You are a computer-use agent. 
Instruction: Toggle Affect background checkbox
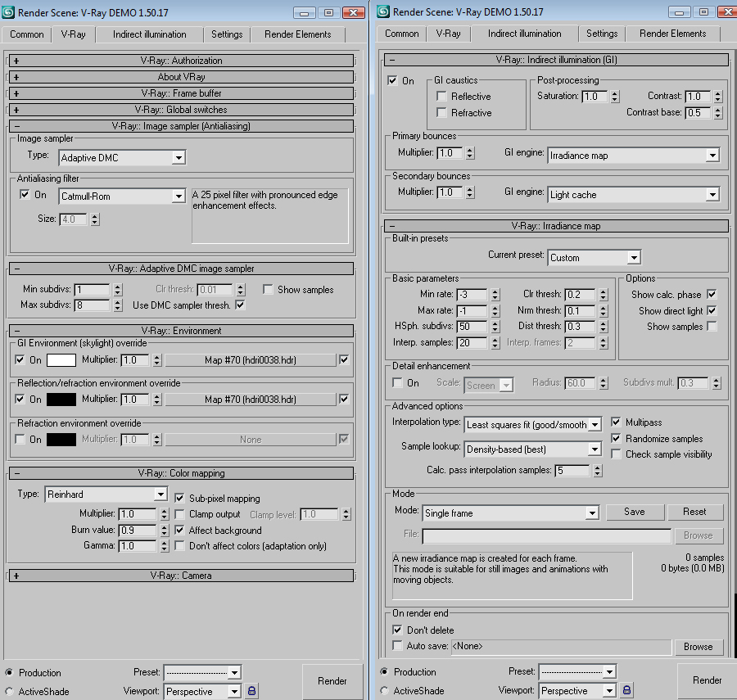(x=179, y=530)
